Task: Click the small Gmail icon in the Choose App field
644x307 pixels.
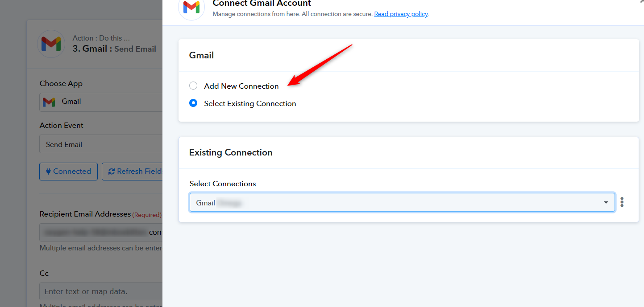Action: pos(49,102)
